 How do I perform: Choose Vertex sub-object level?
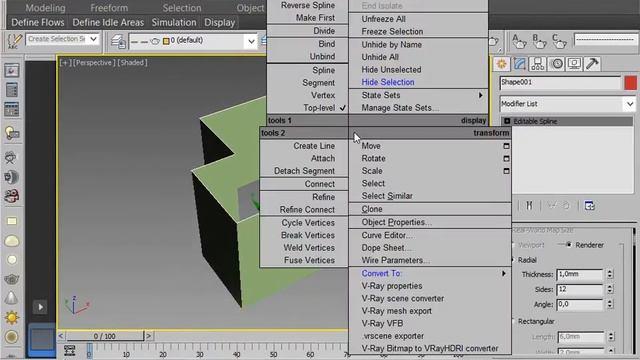(x=323, y=95)
